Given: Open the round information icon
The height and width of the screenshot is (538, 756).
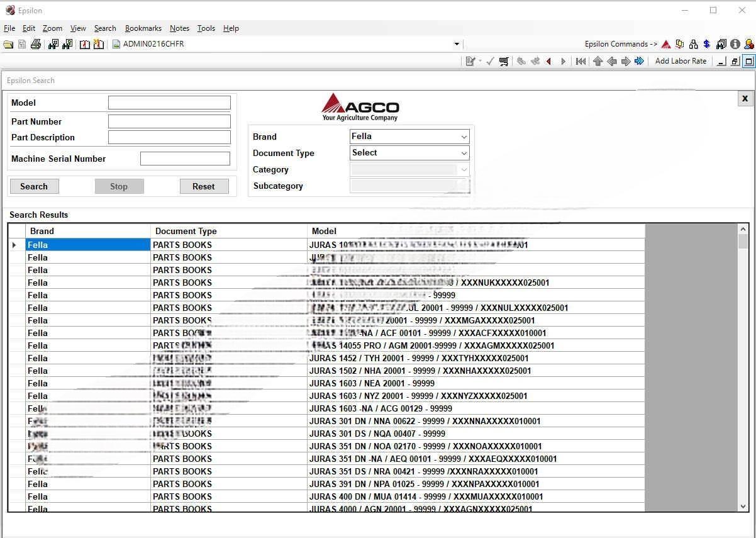Looking at the screenshot, I should [735, 44].
